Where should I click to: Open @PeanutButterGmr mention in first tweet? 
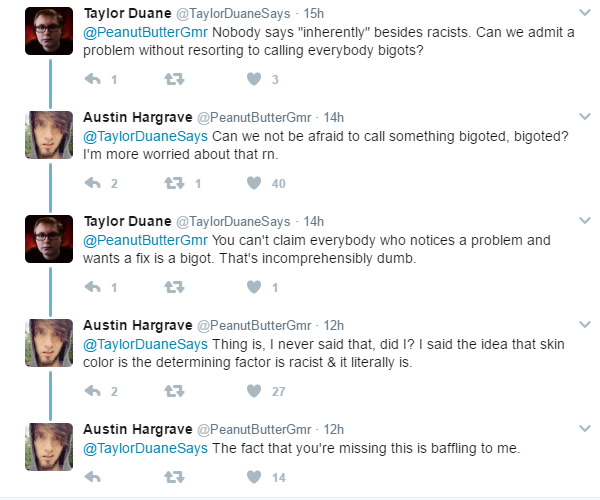(x=145, y=32)
